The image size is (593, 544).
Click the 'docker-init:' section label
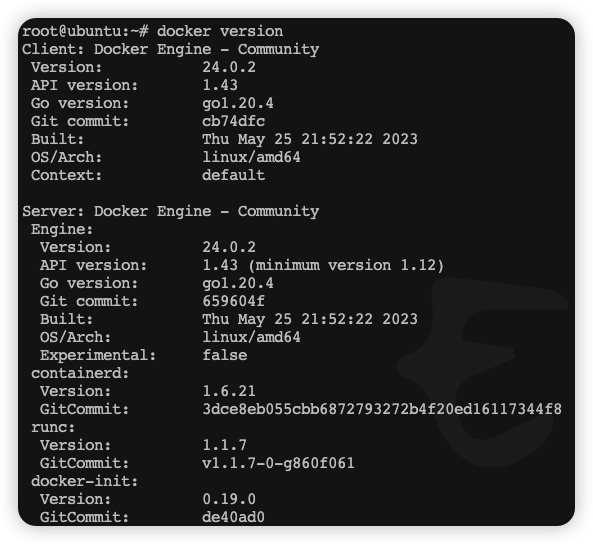(84, 481)
